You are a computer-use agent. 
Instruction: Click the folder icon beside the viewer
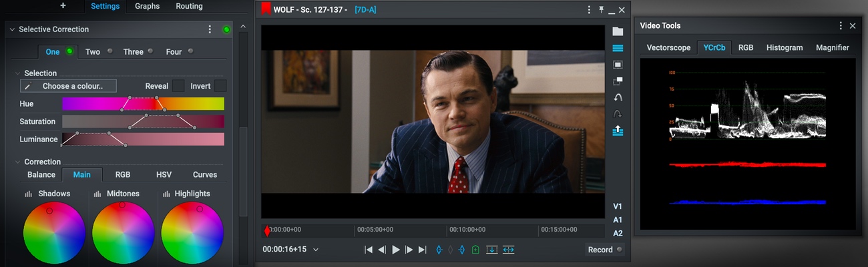point(618,31)
